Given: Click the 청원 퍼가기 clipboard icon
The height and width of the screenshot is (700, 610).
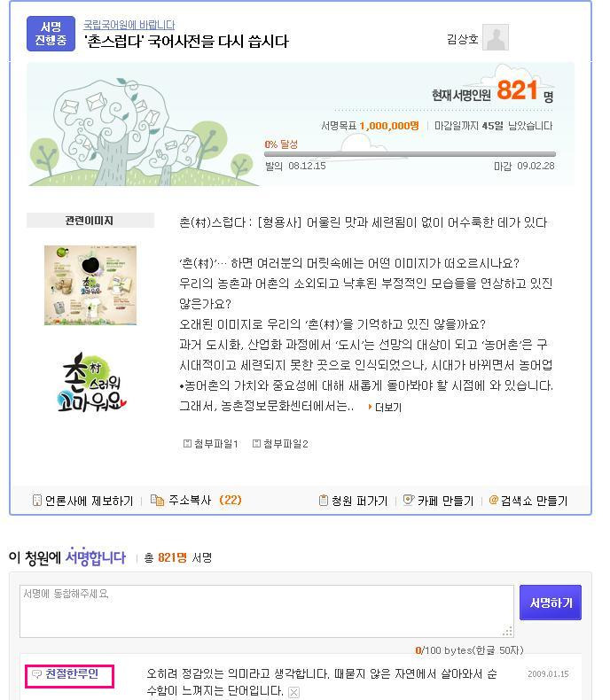Looking at the screenshot, I should pos(324,501).
